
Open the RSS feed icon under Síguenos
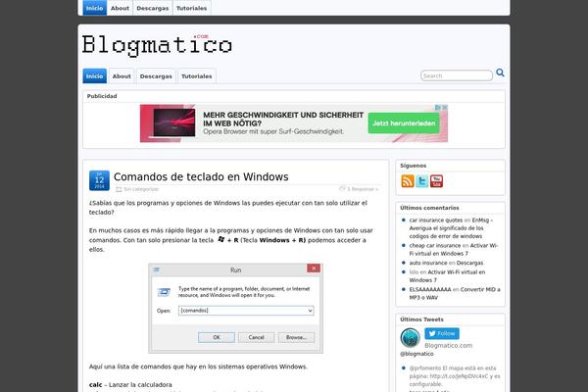coord(408,180)
